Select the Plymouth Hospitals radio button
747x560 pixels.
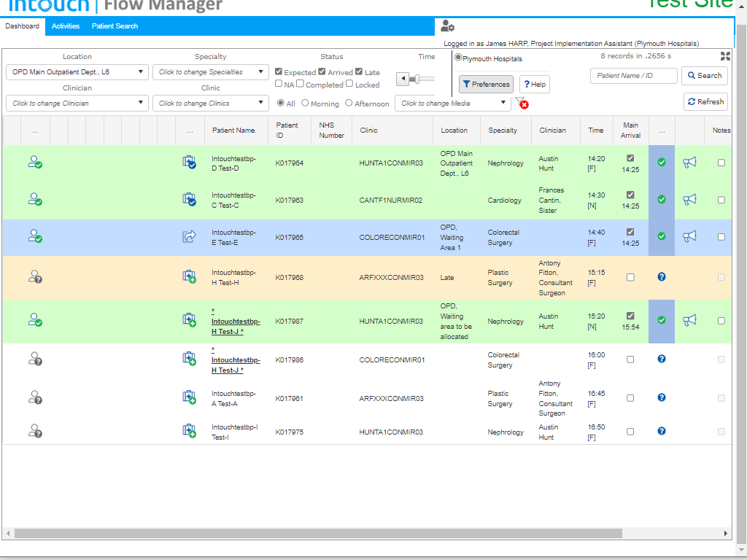click(x=458, y=58)
